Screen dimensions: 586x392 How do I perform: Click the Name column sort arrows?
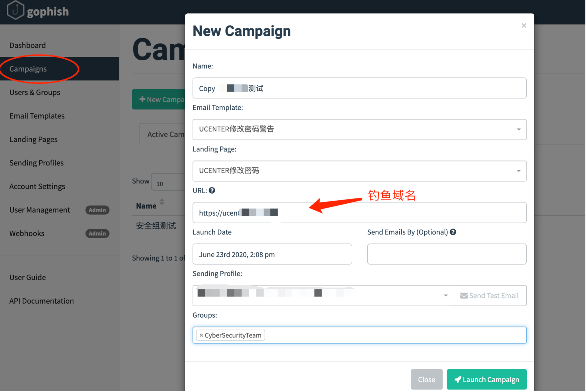(x=162, y=202)
